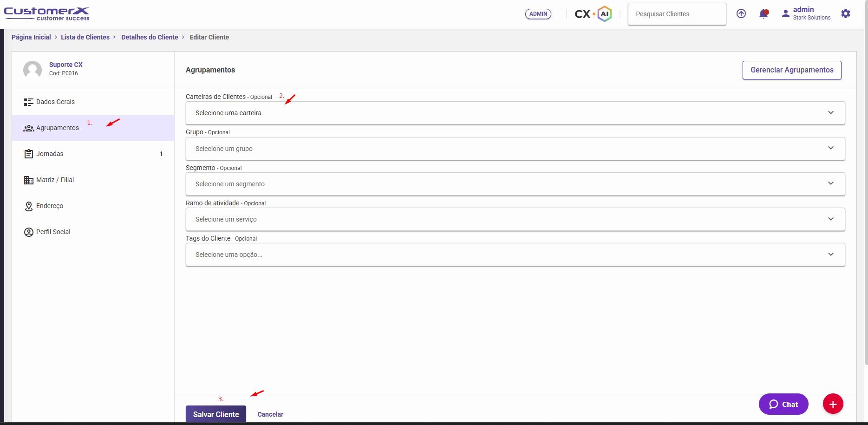868x425 pixels.
Task: Click the Salvar Cliente button
Action: click(216, 414)
